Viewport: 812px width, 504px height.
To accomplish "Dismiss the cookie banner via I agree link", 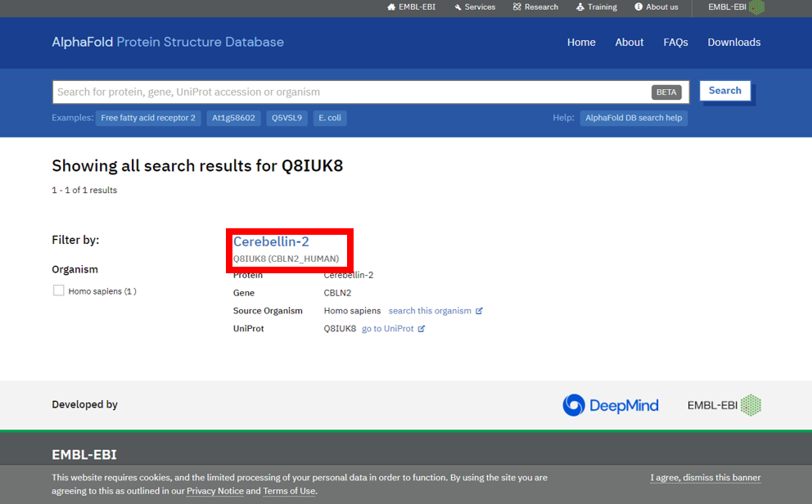I will (706, 478).
